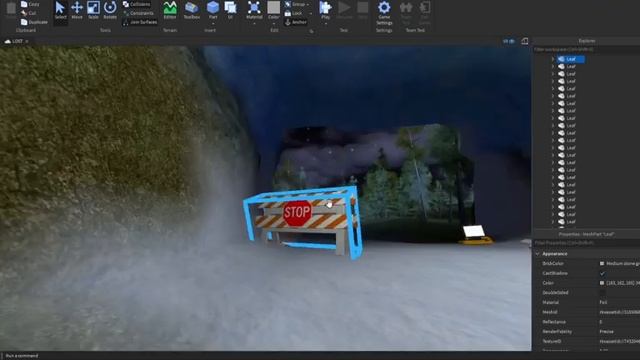The height and width of the screenshot is (360, 640).
Task: Click the viewport maximize icon beside Explorer
Action: (x=524, y=41)
